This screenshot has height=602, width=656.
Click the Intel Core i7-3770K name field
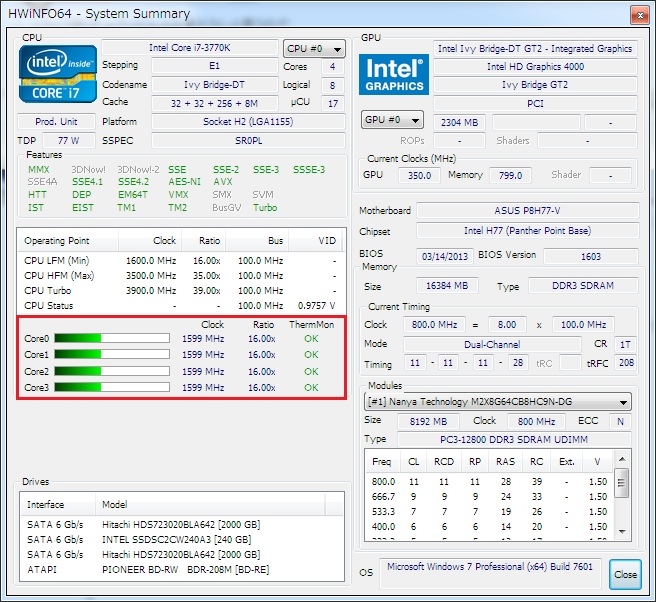click(x=190, y=48)
